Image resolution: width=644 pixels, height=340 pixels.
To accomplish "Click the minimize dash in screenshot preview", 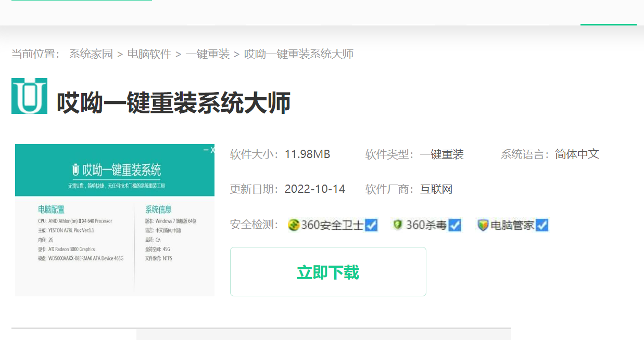I will [205, 150].
